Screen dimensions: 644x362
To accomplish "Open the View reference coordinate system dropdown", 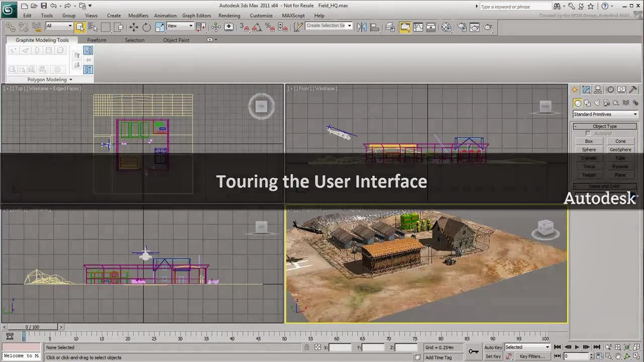I will click(179, 26).
